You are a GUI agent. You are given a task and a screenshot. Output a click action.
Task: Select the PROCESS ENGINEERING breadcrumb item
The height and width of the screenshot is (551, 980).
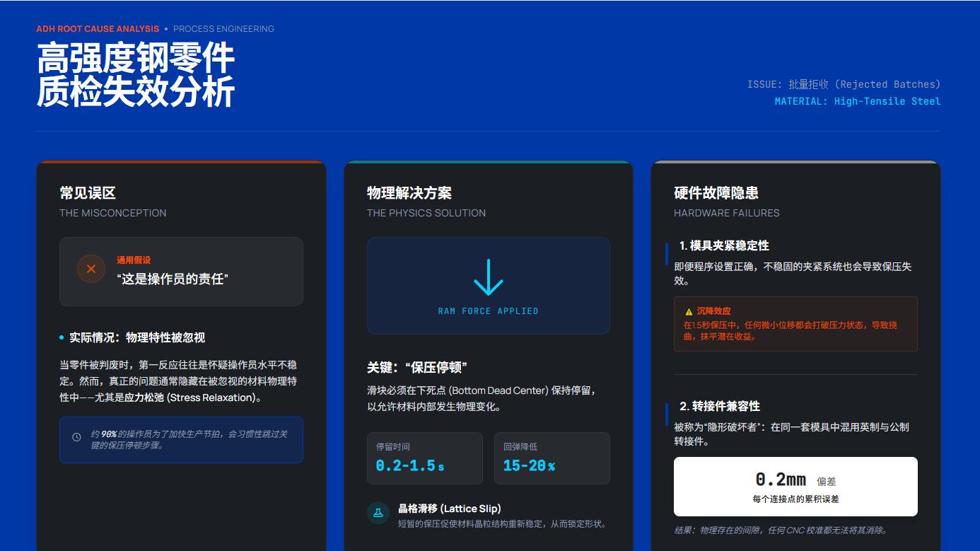(x=223, y=29)
